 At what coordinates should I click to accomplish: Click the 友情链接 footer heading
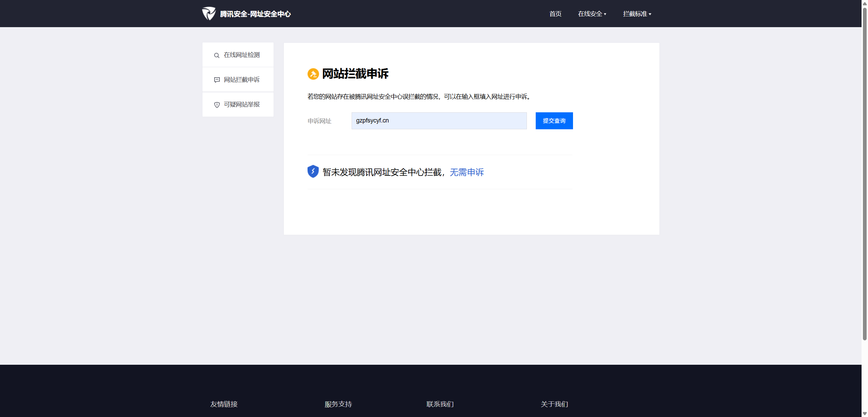tap(224, 404)
